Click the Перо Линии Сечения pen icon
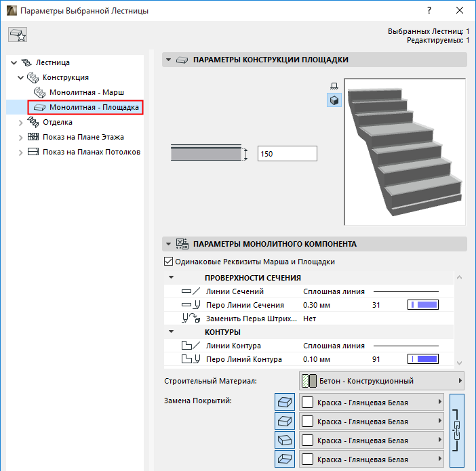This screenshot has height=471, width=476. click(191, 305)
